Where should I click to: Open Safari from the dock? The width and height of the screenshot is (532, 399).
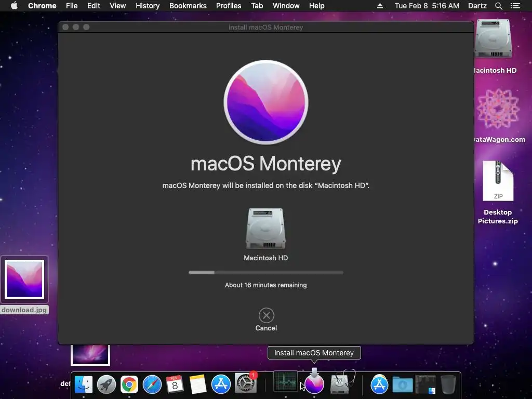152,384
